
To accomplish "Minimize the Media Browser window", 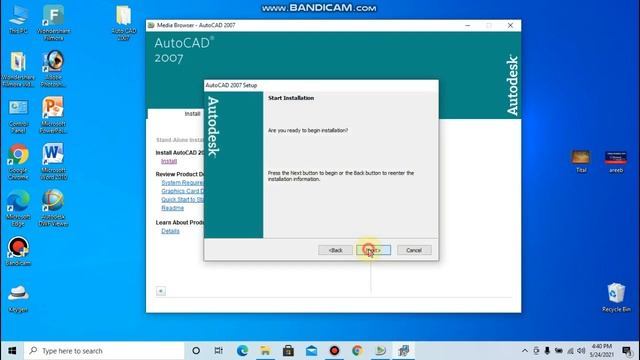I will pos(468,25).
